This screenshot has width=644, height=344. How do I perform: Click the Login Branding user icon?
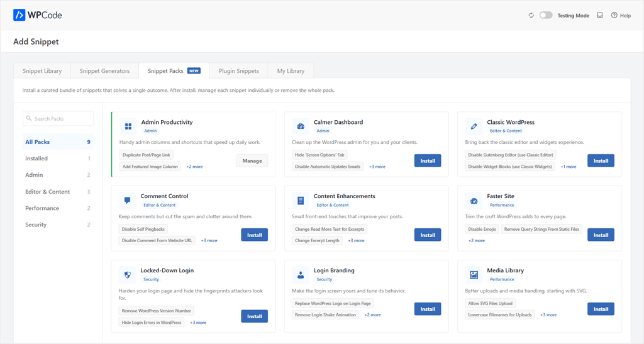[301, 275]
